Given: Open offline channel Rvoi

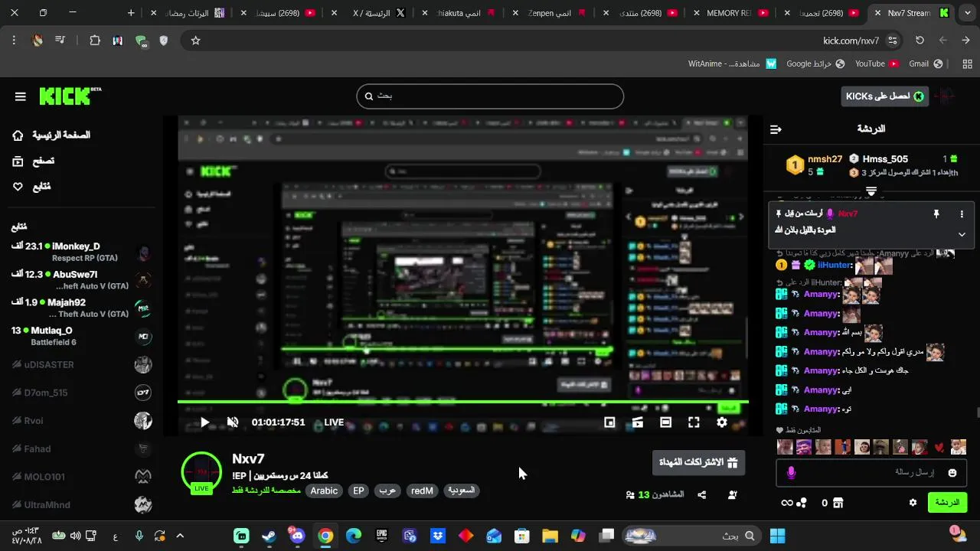Looking at the screenshot, I should 81,421.
